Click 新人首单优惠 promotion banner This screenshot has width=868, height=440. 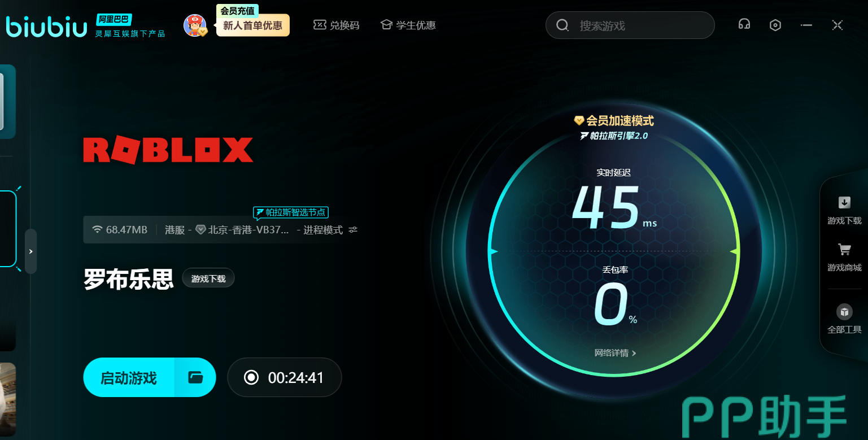[252, 26]
